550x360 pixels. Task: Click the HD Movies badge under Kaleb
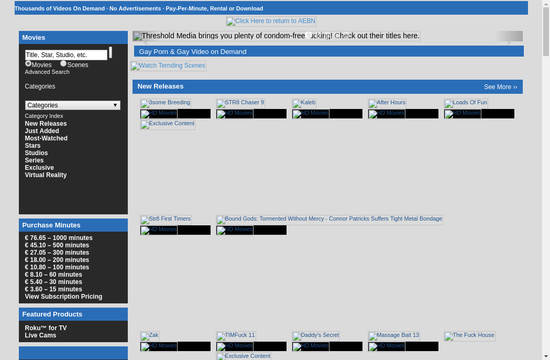tap(311, 114)
